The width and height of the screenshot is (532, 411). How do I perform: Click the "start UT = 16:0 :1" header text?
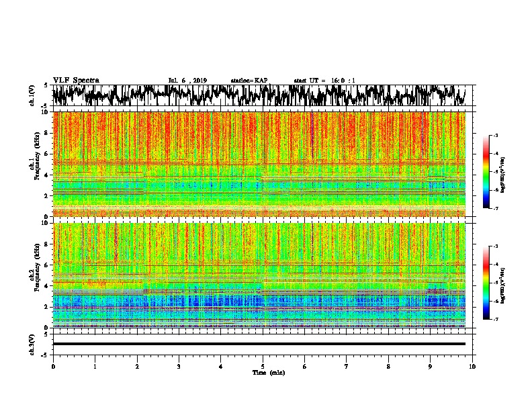click(324, 81)
